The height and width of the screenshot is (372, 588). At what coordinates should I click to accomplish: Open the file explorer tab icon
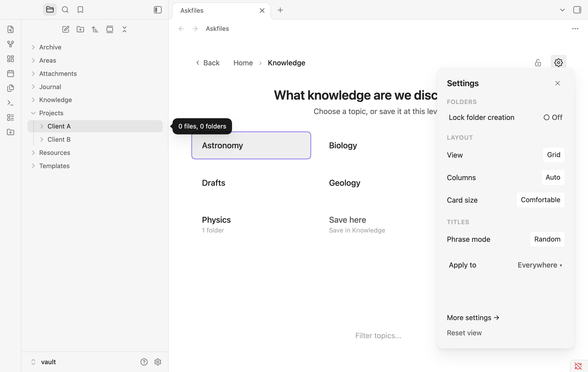50,10
